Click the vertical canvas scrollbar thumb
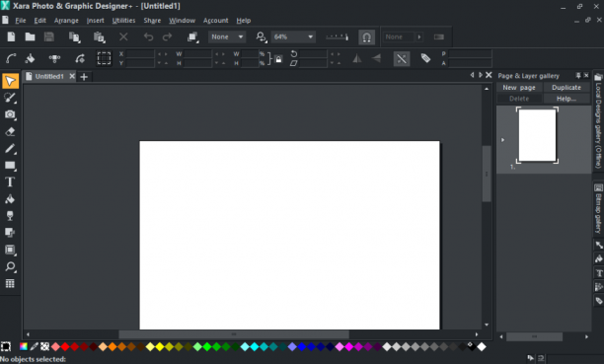The image size is (604, 364). pyautogui.click(x=487, y=174)
